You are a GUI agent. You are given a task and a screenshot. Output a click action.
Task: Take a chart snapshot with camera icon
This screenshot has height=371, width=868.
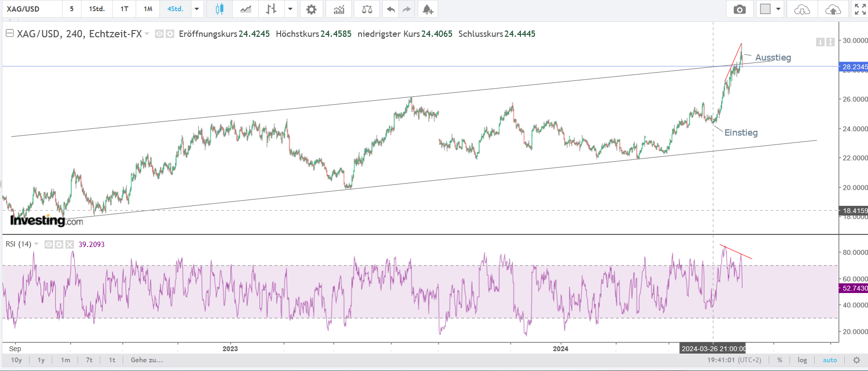pyautogui.click(x=740, y=9)
